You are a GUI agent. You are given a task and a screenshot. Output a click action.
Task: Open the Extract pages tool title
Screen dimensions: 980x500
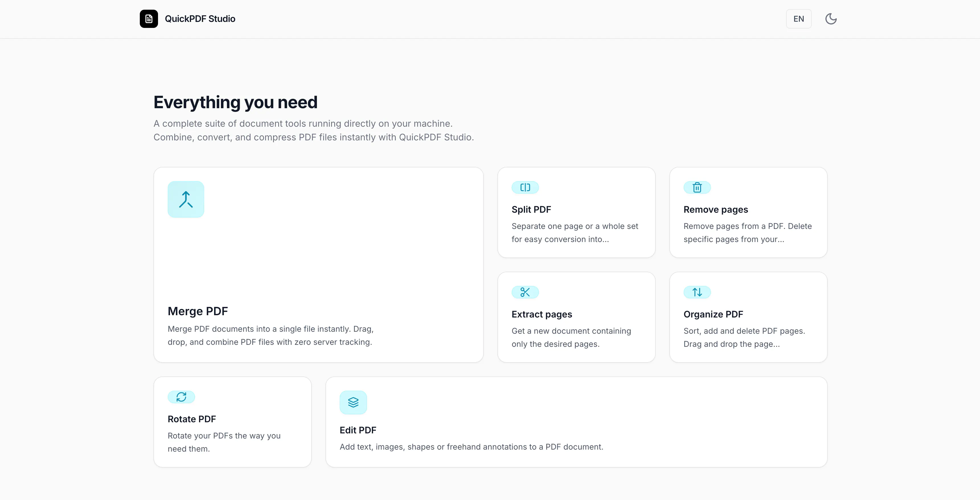point(542,314)
